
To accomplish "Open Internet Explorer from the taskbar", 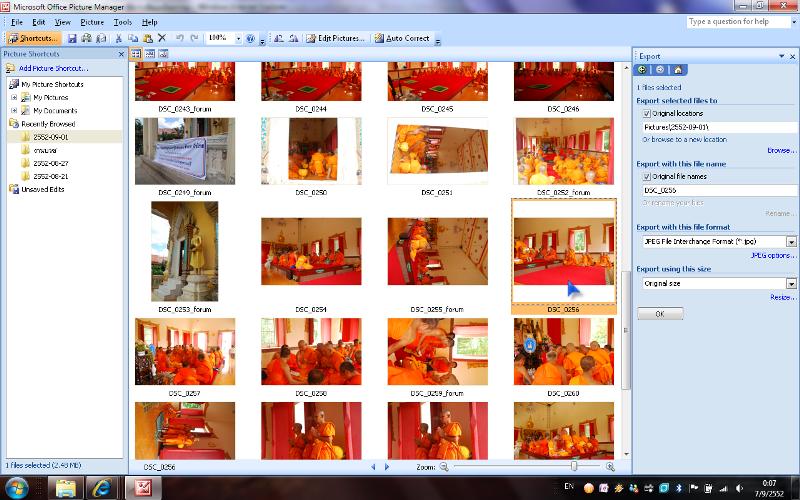I will [102, 488].
